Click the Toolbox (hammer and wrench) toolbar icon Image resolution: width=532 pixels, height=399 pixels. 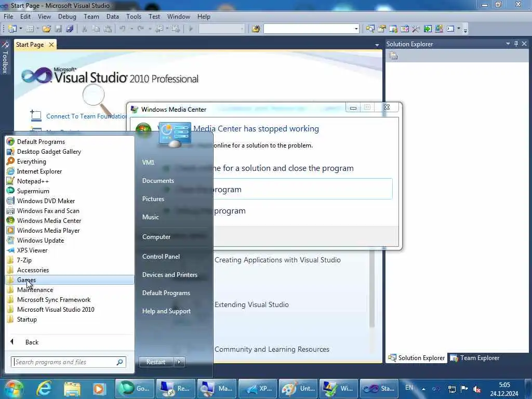tap(416, 29)
